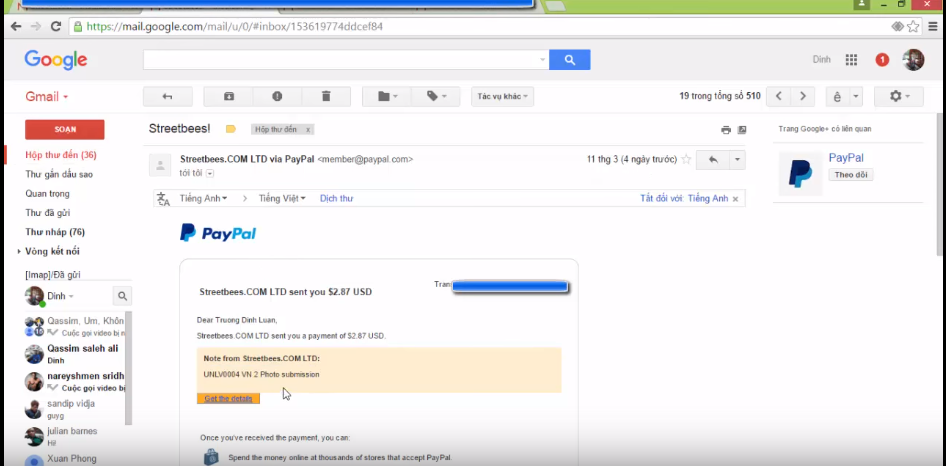Remove Hộp thư đến label with x
The image size is (946, 466).
pos(308,130)
